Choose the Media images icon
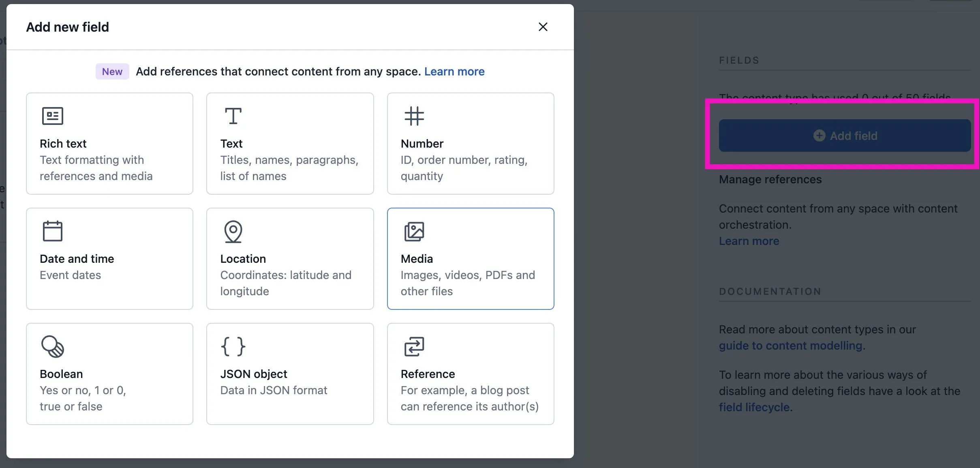980x468 pixels. coord(414,232)
